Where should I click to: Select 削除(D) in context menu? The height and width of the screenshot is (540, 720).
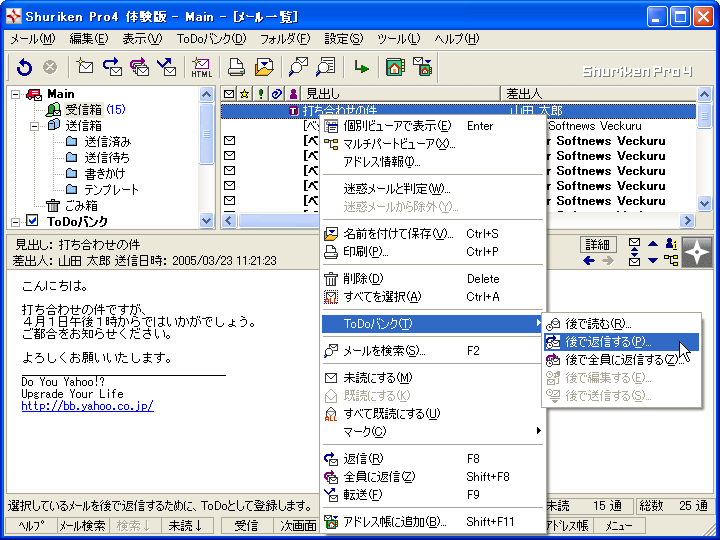[x=433, y=279]
